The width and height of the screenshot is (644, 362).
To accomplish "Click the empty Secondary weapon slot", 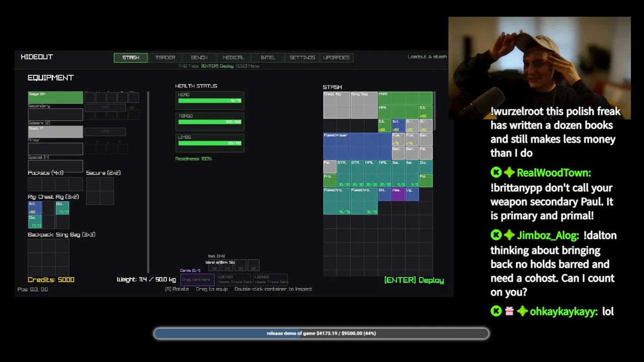I will click(55, 115).
